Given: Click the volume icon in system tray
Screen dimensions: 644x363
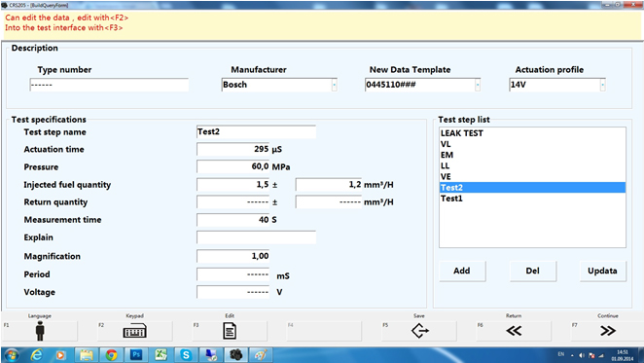Looking at the screenshot, I should tap(582, 355).
